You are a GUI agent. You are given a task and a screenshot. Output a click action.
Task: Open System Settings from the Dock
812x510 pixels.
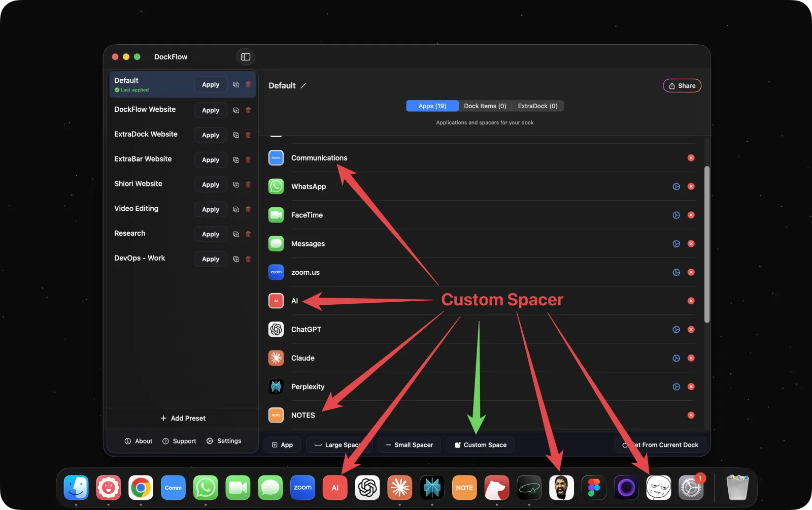pos(691,488)
